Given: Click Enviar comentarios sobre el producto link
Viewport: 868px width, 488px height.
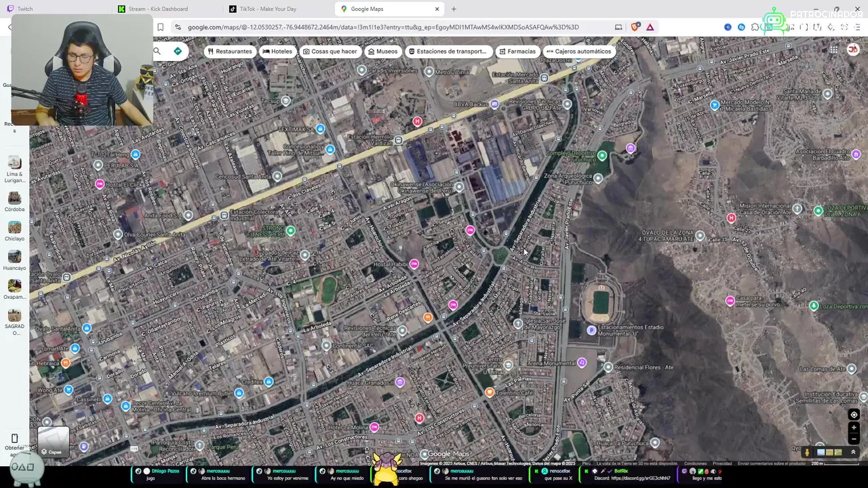Looking at the screenshot, I should click(x=772, y=464).
